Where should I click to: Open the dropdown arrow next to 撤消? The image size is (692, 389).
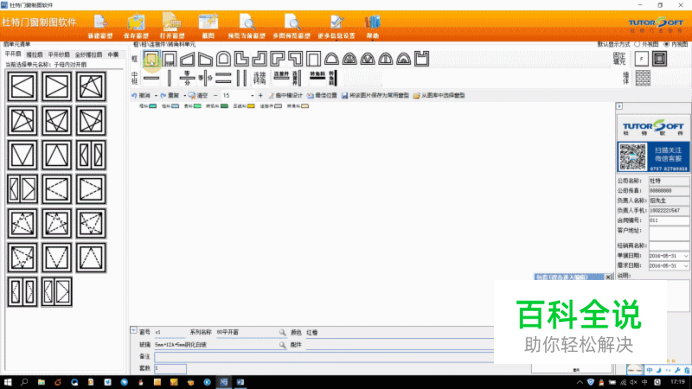[156, 95]
